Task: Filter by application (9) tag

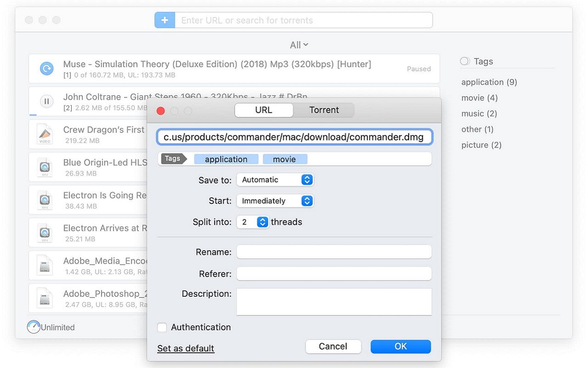Action: point(489,82)
